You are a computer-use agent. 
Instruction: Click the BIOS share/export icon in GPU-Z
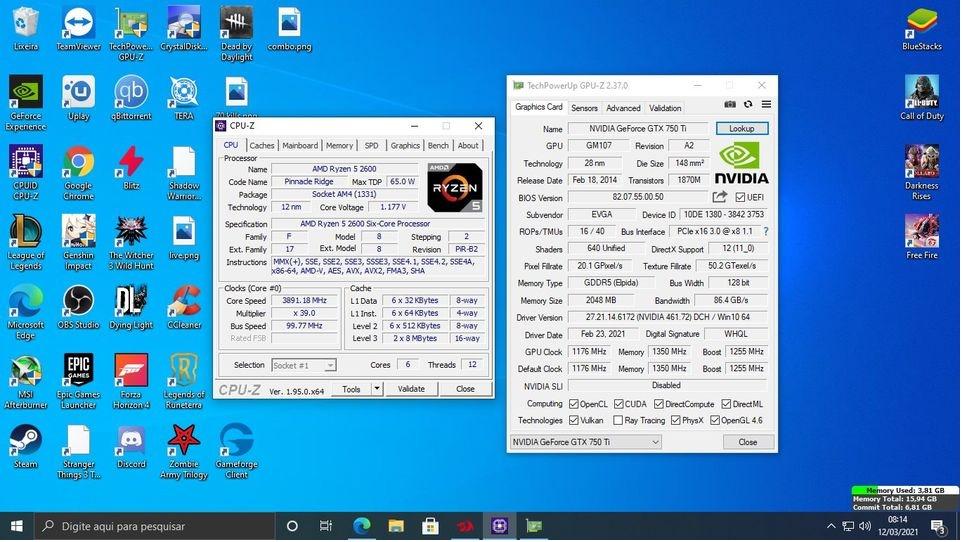(x=720, y=197)
